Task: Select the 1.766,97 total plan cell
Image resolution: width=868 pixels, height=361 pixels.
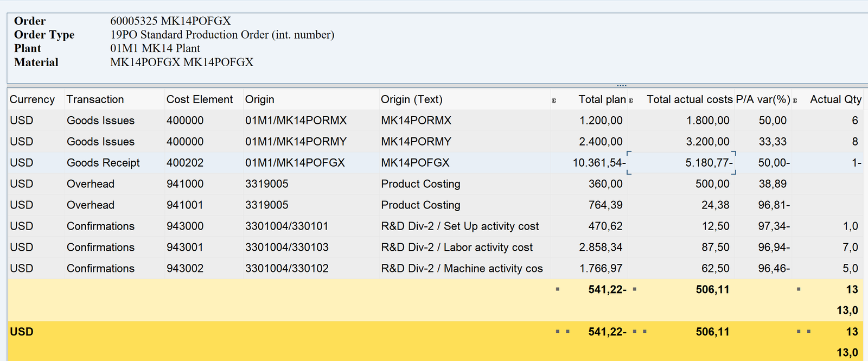Action: 601,269
